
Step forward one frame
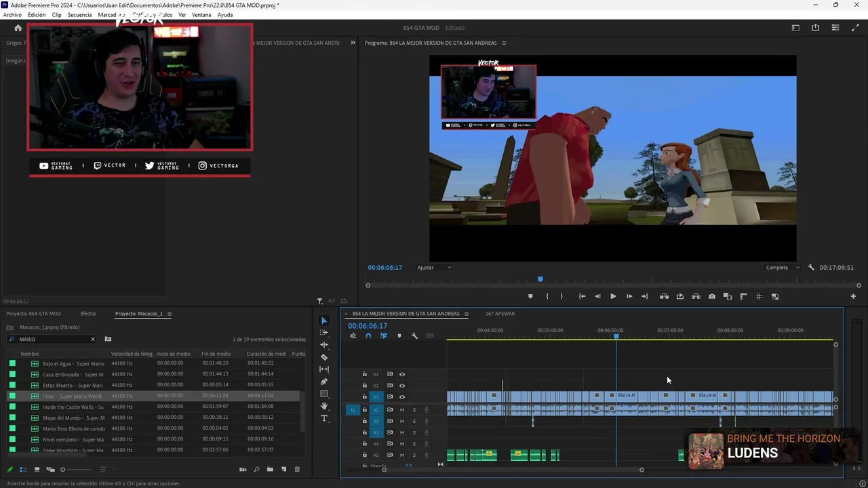coord(629,296)
